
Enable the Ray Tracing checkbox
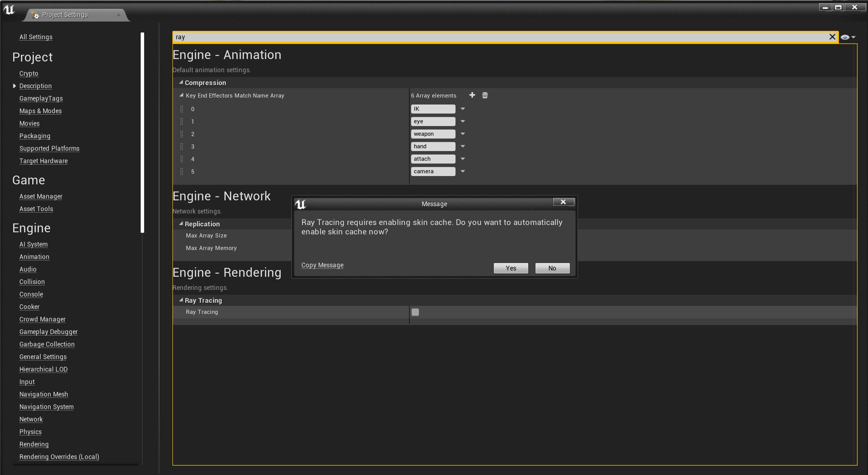[415, 312]
